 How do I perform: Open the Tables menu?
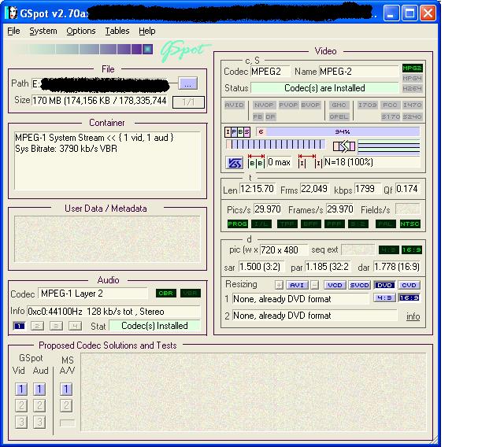[x=117, y=31]
